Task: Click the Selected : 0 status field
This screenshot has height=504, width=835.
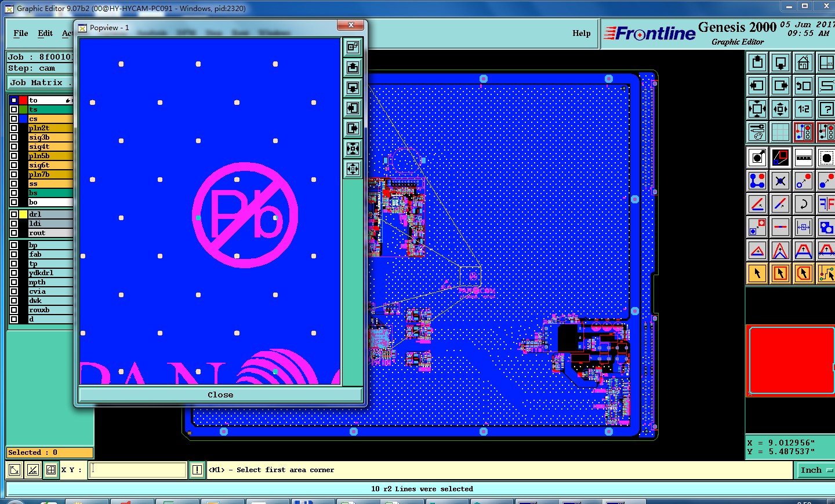Action: [49, 452]
